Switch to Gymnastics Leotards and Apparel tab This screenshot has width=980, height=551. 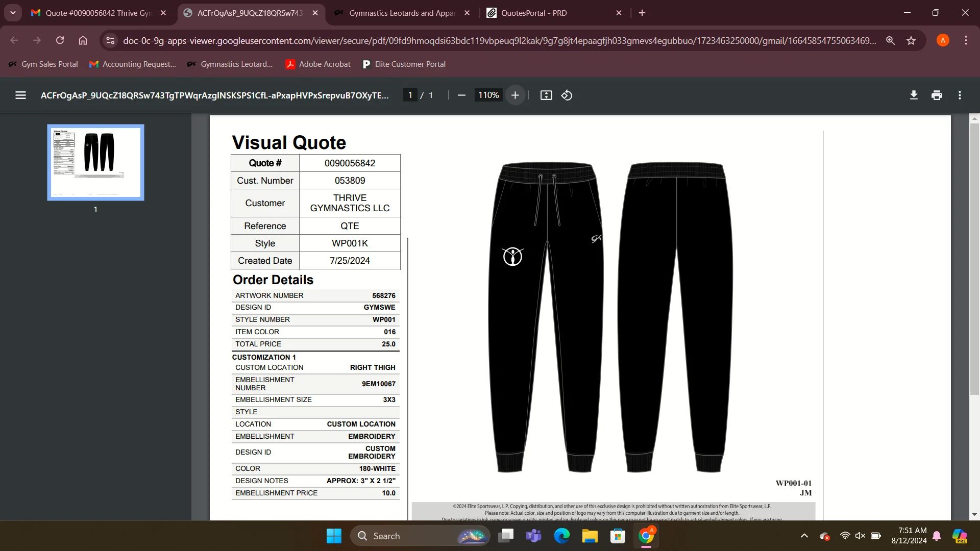[x=402, y=13]
